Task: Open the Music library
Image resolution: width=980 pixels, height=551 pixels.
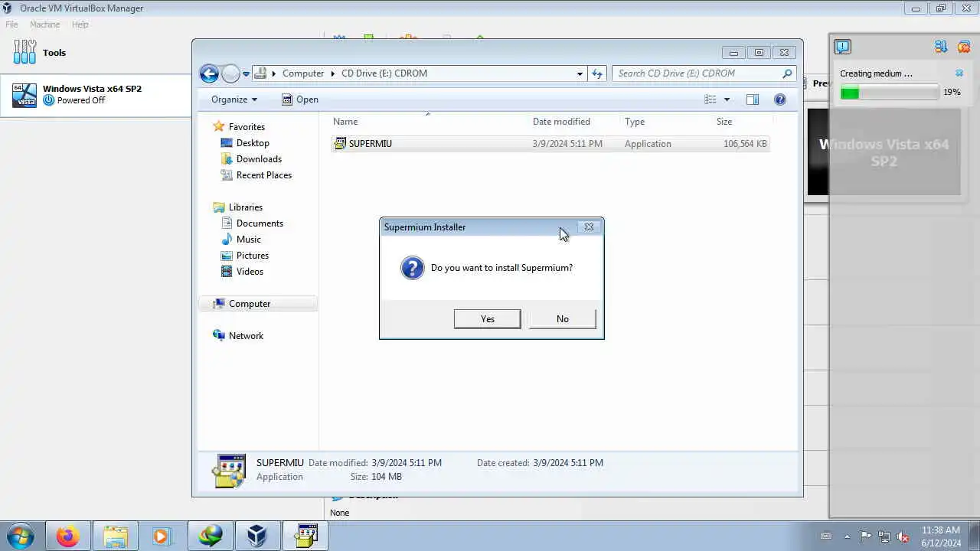Action: (x=248, y=240)
